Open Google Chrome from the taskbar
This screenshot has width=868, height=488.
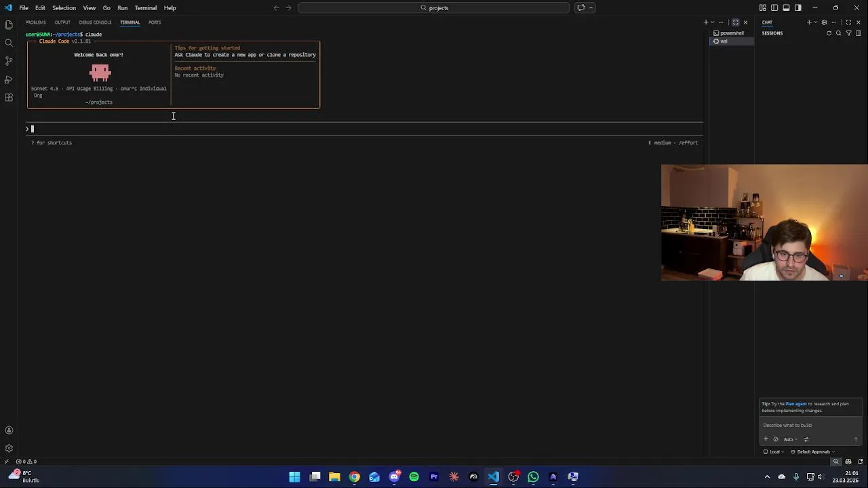click(355, 477)
